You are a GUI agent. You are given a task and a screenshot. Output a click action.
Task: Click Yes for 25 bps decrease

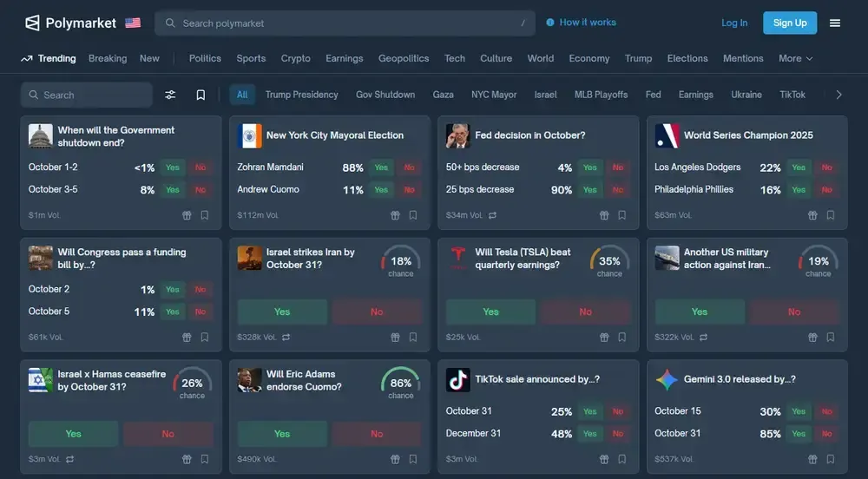coord(590,190)
